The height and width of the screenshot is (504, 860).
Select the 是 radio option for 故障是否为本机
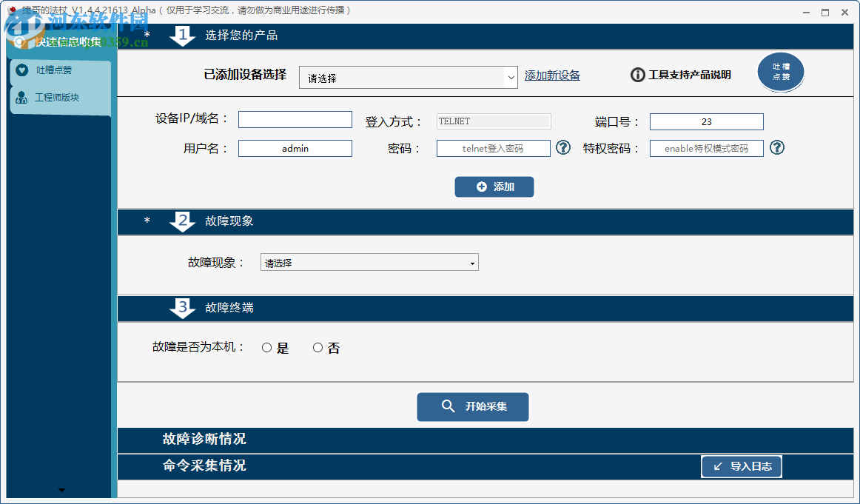[x=266, y=347]
